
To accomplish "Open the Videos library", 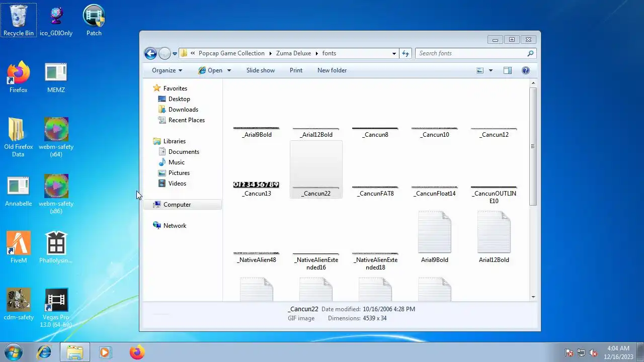I will (177, 184).
